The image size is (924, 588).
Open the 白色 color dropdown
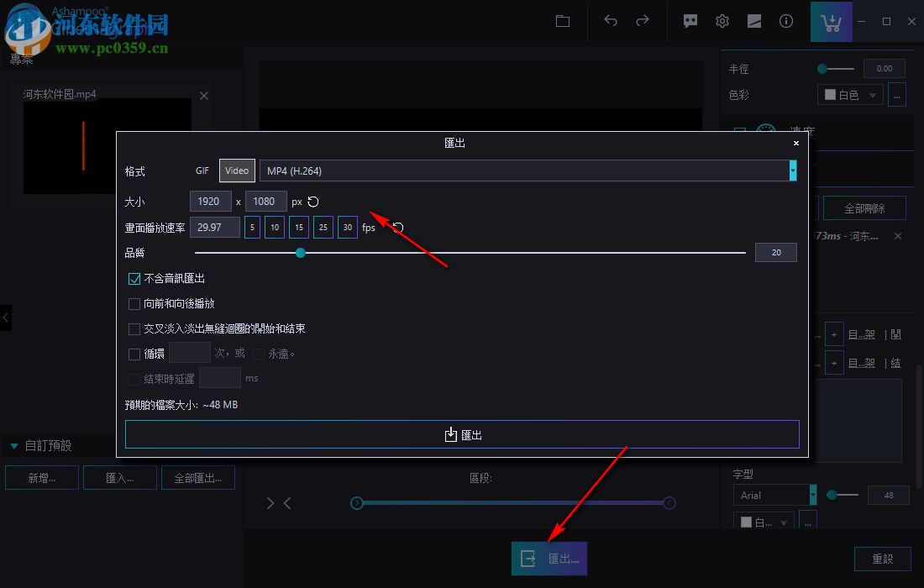(850, 95)
